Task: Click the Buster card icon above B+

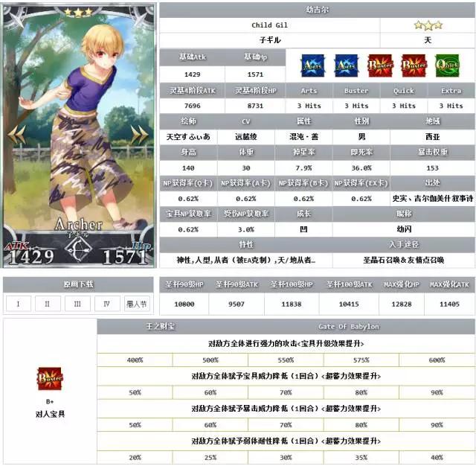Action: 50,379
